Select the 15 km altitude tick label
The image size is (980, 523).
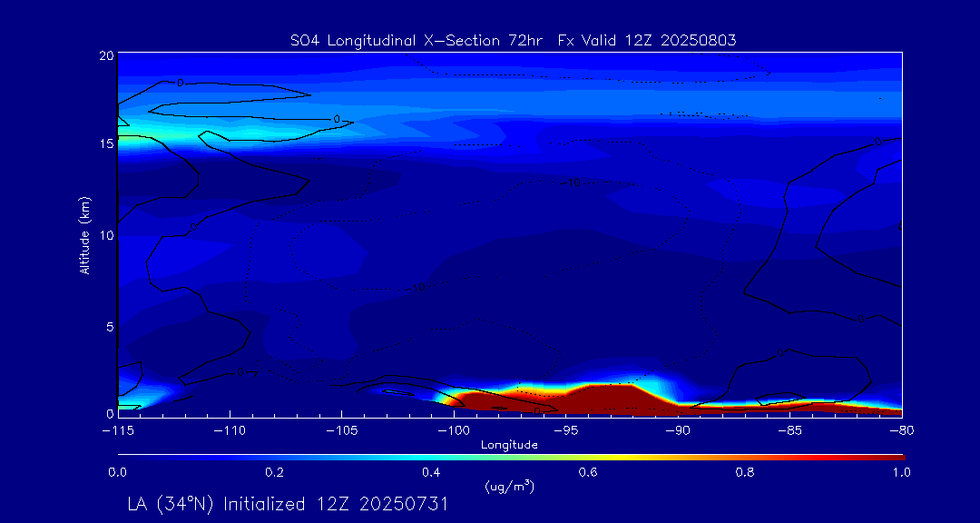point(105,144)
